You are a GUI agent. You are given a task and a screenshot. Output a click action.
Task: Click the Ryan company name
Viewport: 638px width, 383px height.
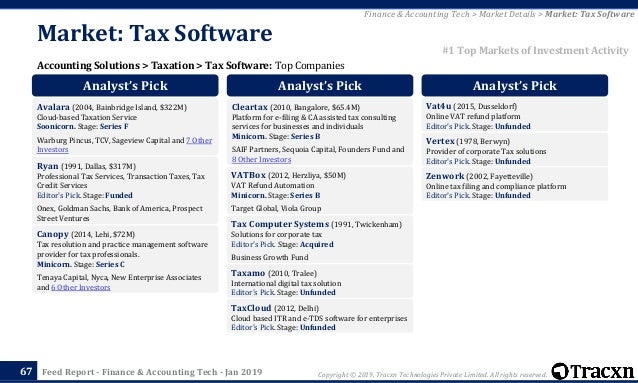(x=48, y=166)
